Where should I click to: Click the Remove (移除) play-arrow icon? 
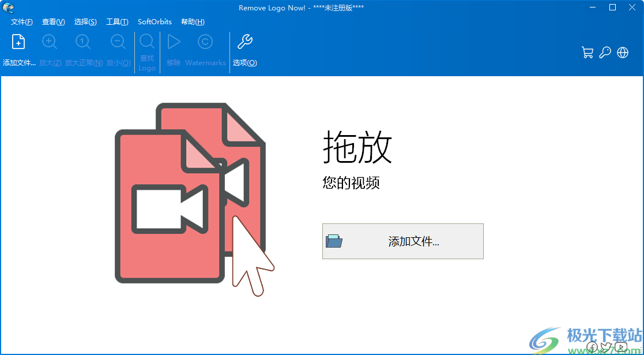pos(174,42)
